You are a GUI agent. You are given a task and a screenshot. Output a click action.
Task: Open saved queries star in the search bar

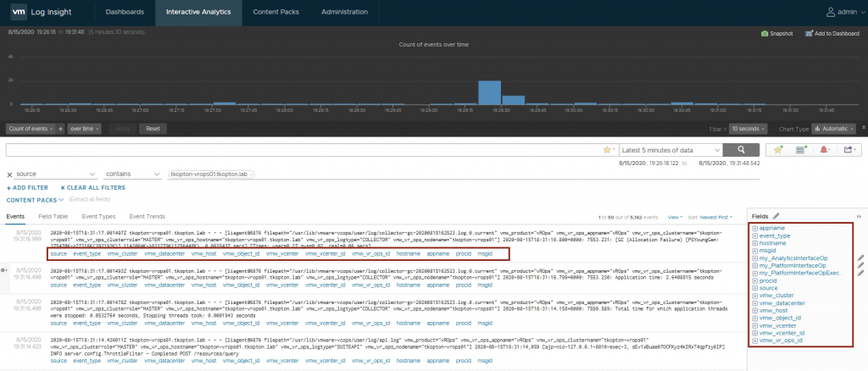click(609, 150)
